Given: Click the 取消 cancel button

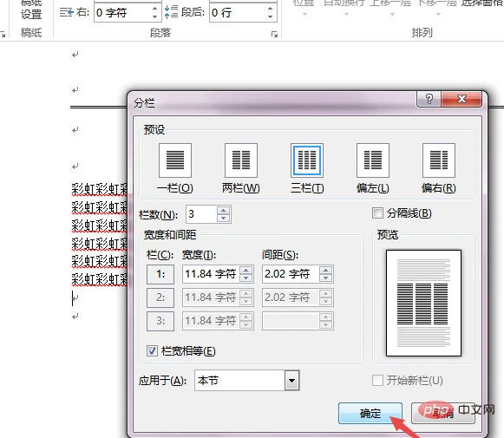Looking at the screenshot, I should tap(443, 413).
